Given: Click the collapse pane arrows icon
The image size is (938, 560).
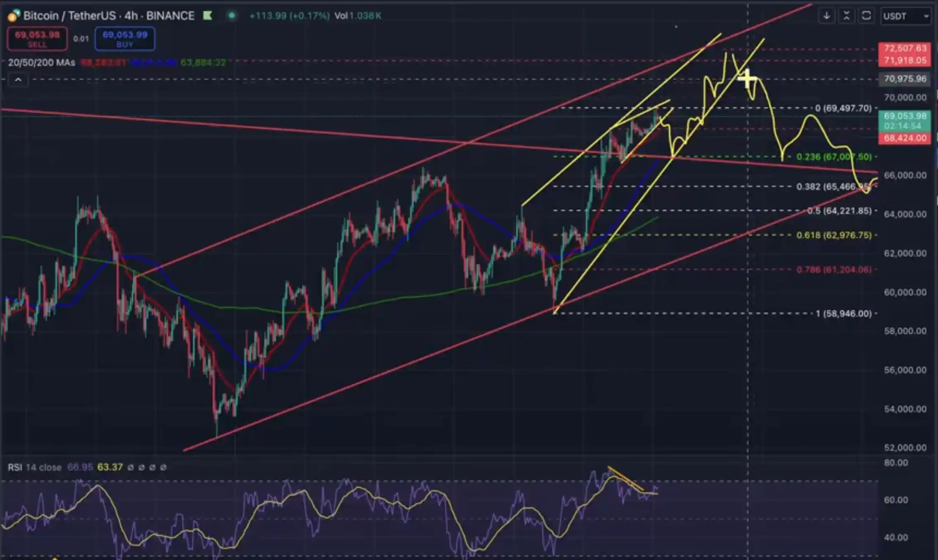Looking at the screenshot, I should (846, 16).
